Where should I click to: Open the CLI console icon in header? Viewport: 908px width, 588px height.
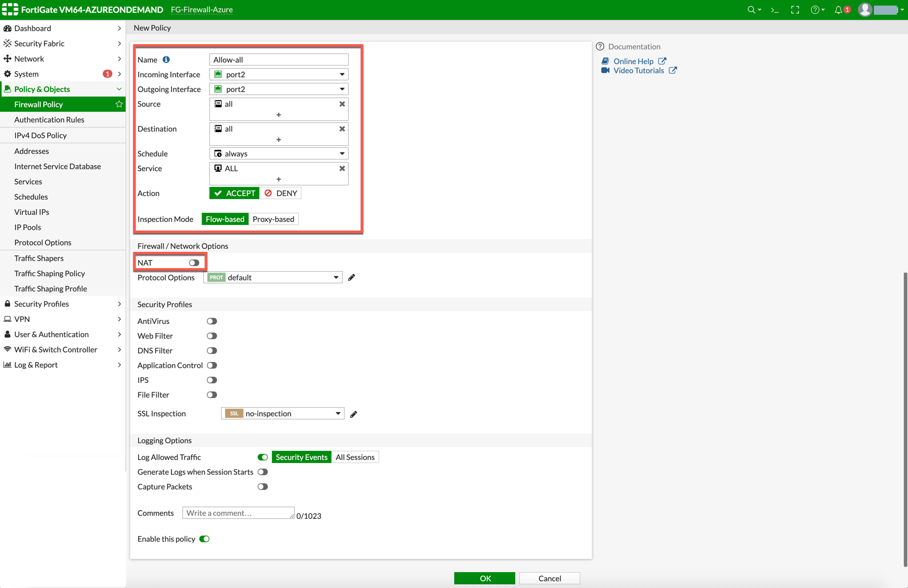pos(775,10)
